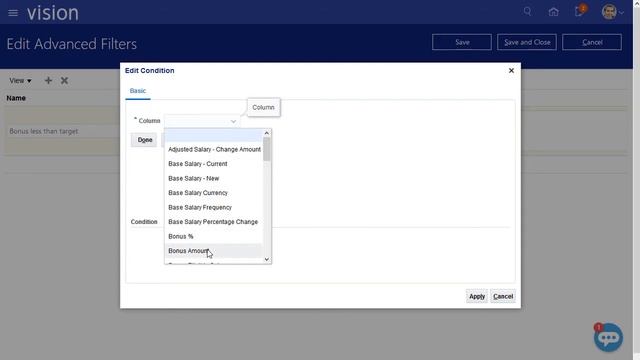The width and height of the screenshot is (640, 360).
Task: Close the Edit Condition dialog
Action: (x=511, y=71)
